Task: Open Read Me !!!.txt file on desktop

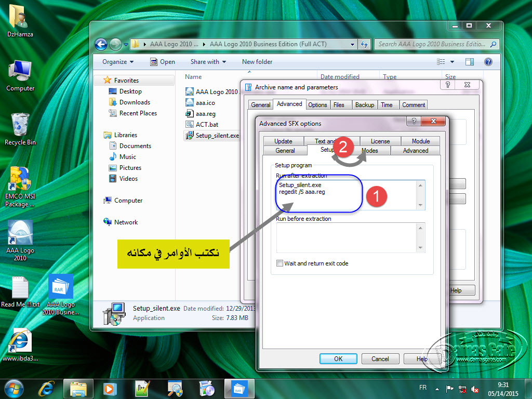Action: coord(20,292)
